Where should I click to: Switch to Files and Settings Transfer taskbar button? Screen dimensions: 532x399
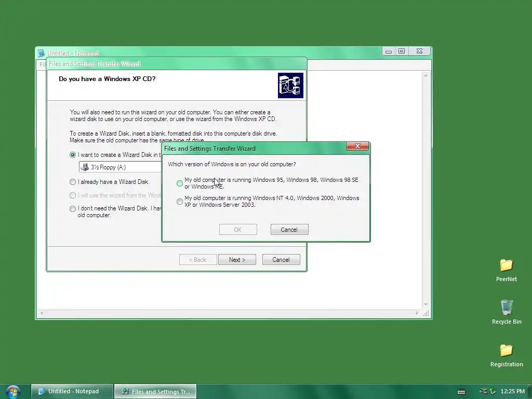click(x=155, y=391)
